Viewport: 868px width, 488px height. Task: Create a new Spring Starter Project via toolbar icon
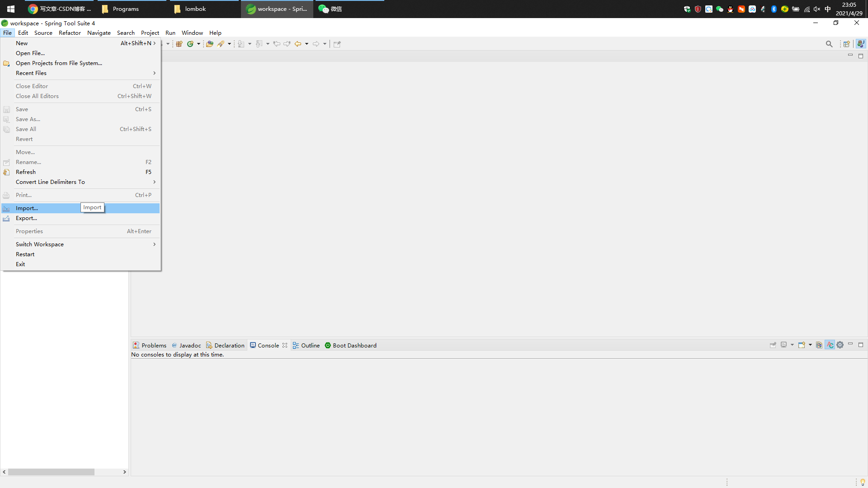[191, 44]
